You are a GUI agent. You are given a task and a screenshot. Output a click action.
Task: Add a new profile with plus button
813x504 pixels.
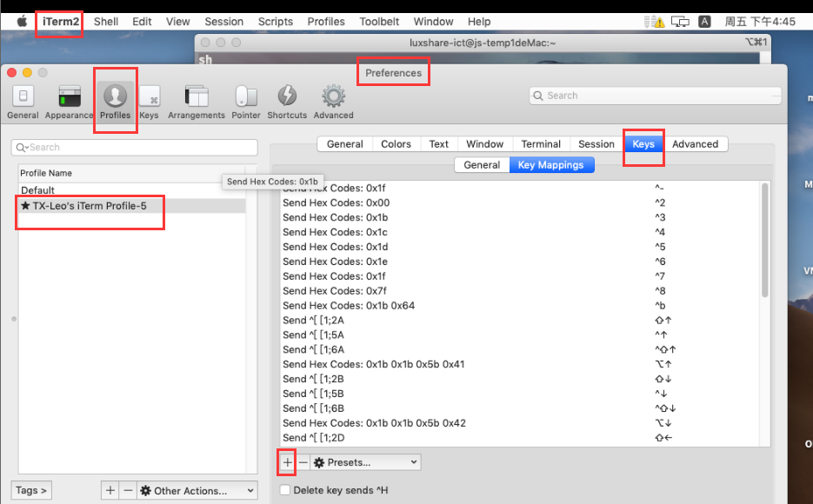[110, 491]
